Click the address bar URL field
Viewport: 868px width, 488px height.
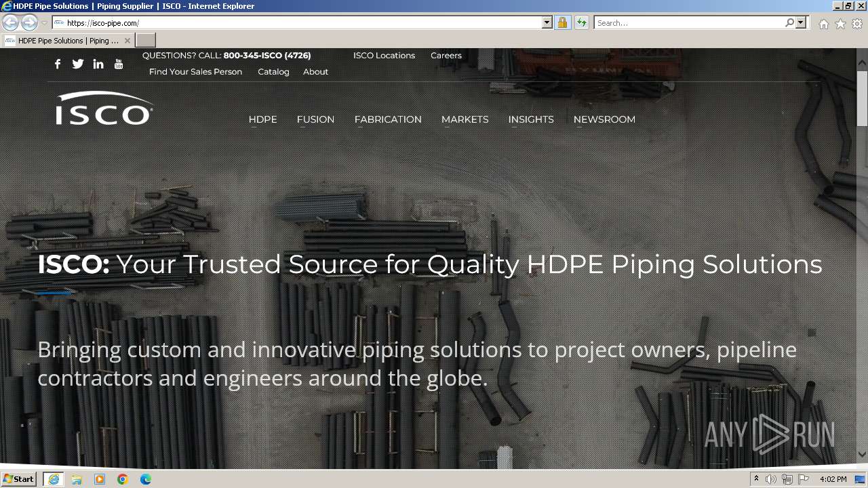pos(303,22)
